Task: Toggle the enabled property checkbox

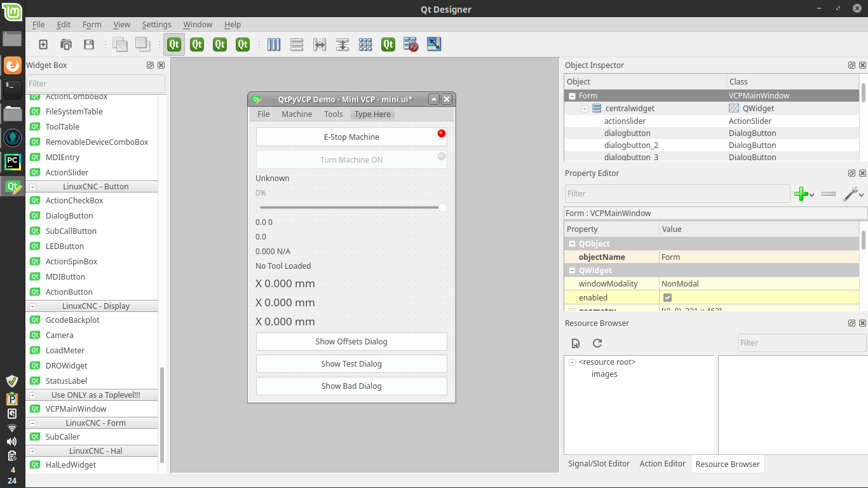Action: pos(667,298)
